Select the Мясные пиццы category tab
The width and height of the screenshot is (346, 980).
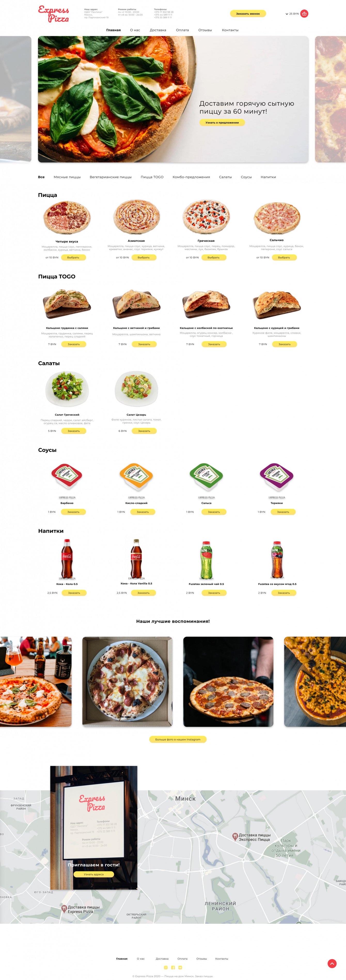67,177
